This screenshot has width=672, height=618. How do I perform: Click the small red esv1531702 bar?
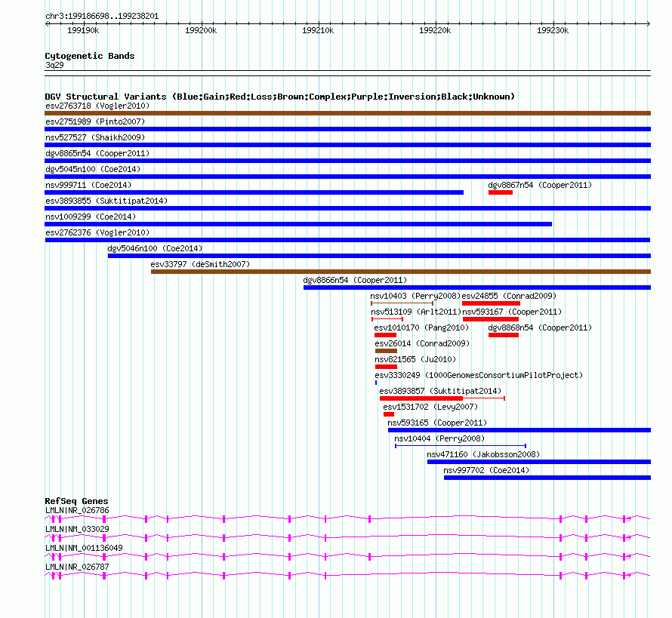[389, 414]
